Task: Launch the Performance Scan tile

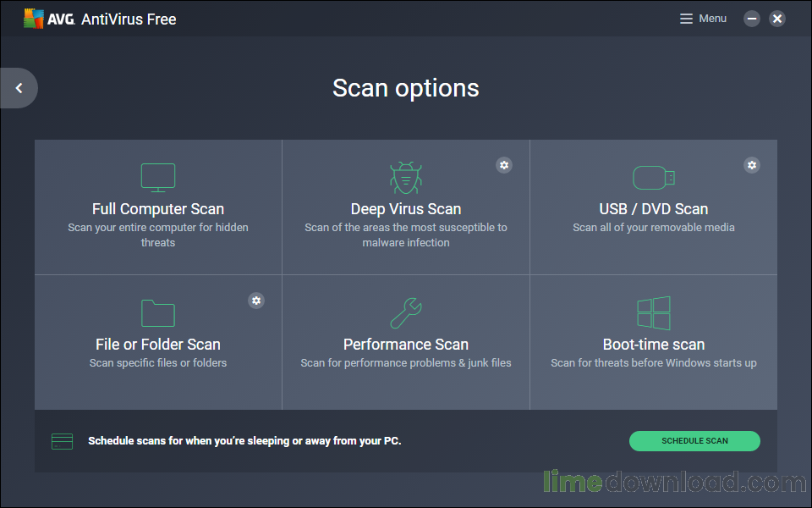Action: [x=405, y=344]
